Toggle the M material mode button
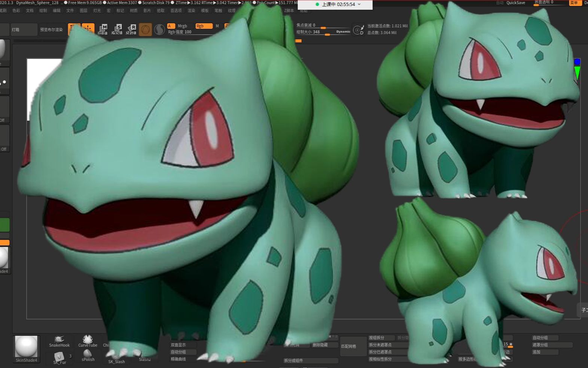The image size is (588, 368). click(x=217, y=26)
